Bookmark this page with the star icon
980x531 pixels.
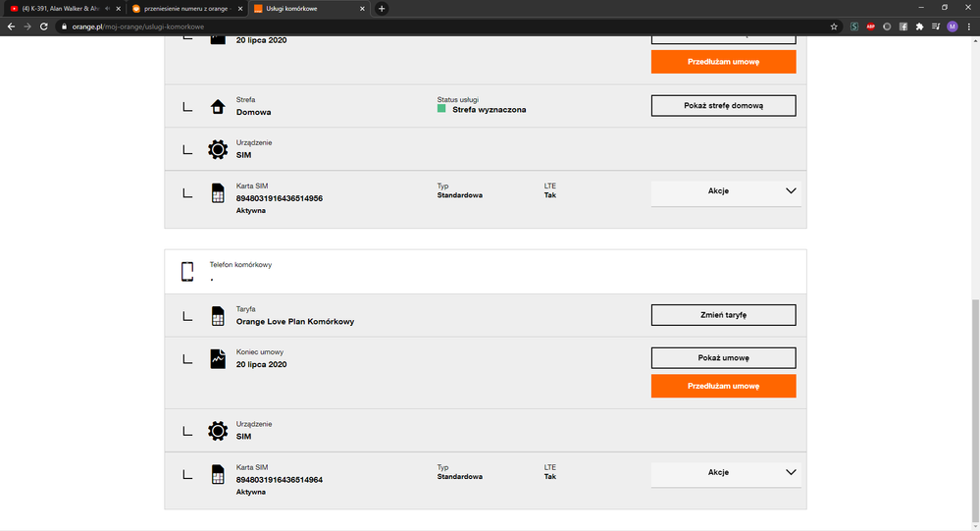click(x=834, y=27)
